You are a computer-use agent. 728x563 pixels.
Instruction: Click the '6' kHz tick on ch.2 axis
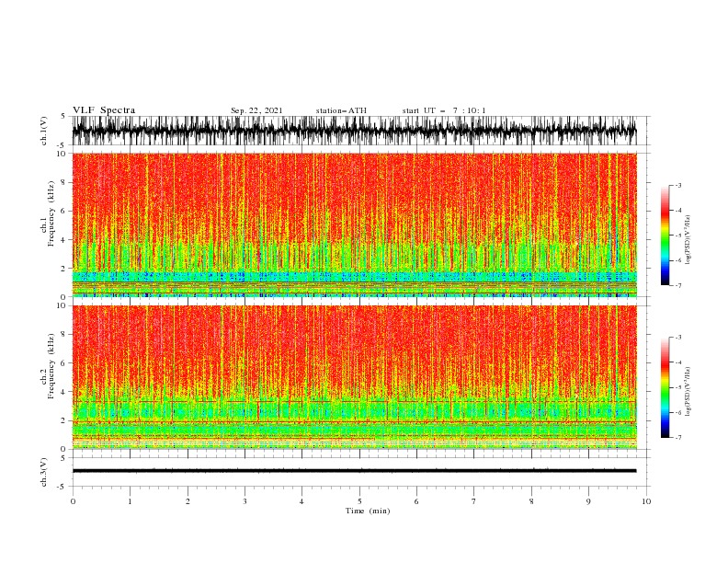tap(64, 362)
